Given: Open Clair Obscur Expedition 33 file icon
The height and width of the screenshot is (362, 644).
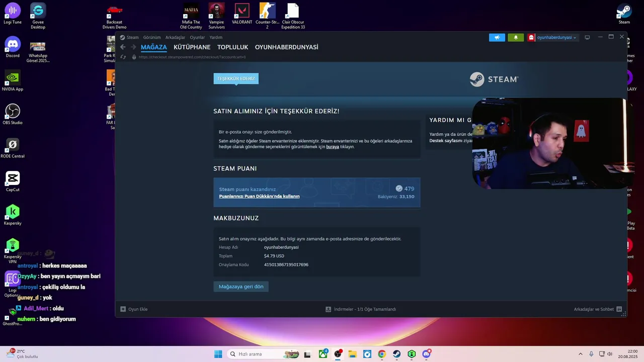Looking at the screenshot, I should click(x=293, y=16).
